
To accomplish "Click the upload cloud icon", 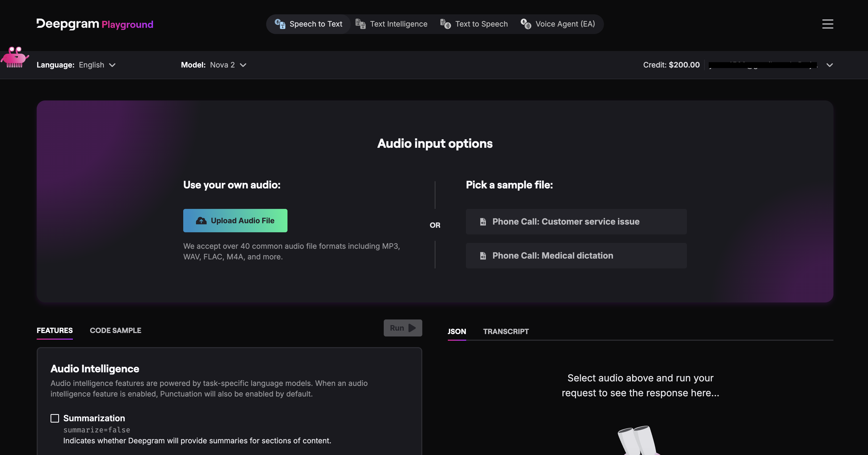I will click(x=201, y=221).
